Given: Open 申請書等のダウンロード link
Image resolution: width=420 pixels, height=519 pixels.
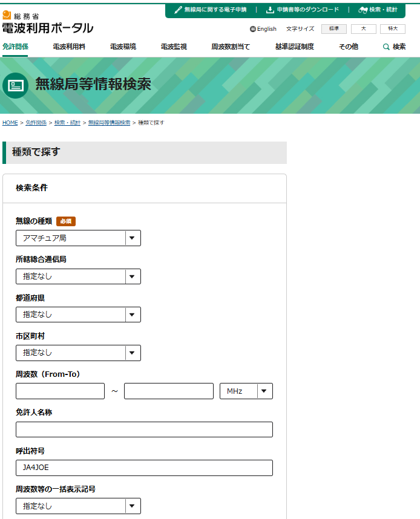Looking at the screenshot, I should tap(308, 10).
